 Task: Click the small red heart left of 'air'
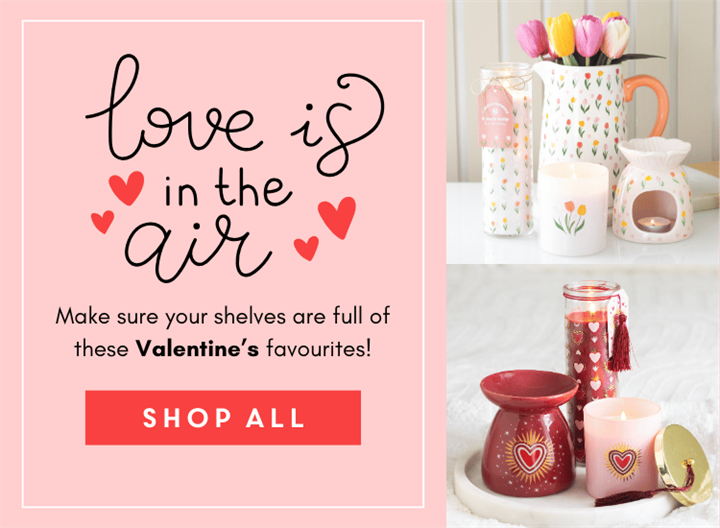102,222
